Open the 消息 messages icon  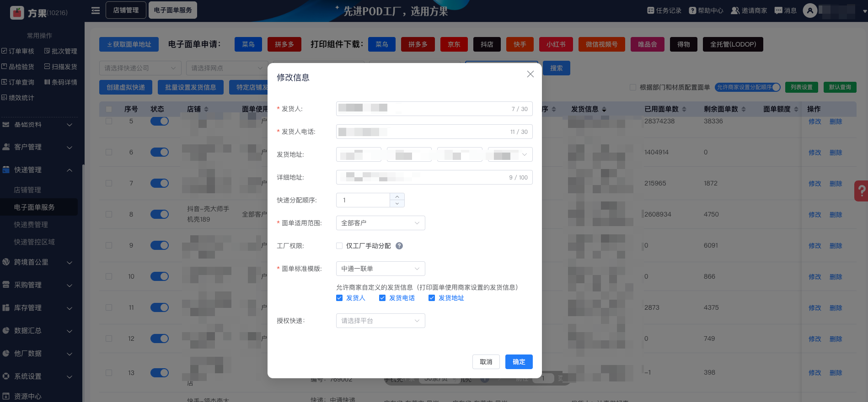click(x=778, y=11)
